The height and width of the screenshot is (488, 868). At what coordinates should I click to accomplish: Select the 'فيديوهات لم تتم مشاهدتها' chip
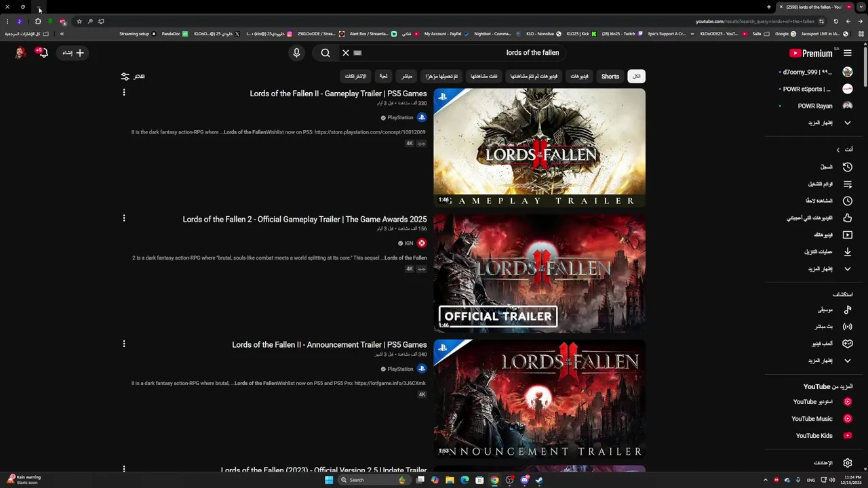pos(534,77)
